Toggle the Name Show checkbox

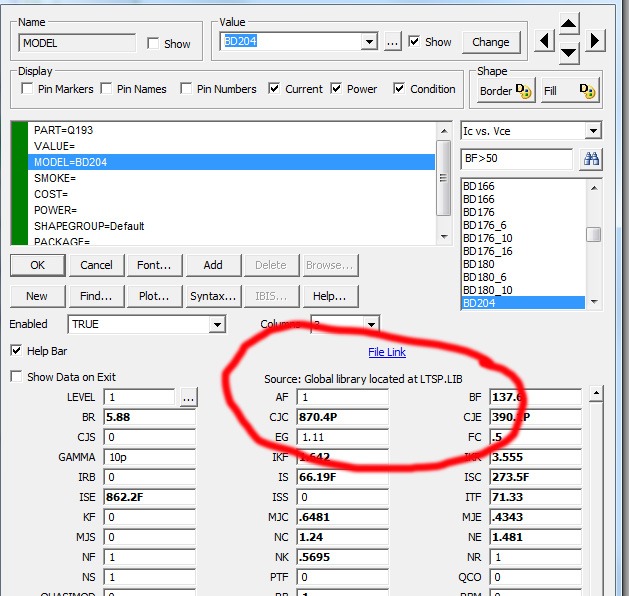pos(153,43)
